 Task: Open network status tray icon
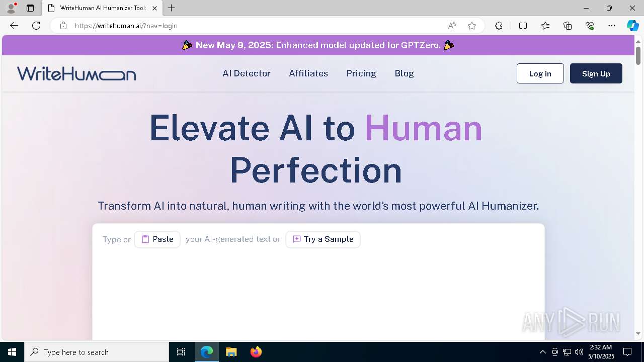567,352
